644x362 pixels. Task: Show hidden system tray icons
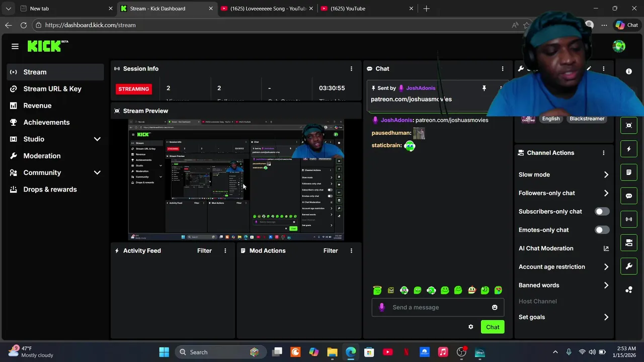tap(555, 352)
